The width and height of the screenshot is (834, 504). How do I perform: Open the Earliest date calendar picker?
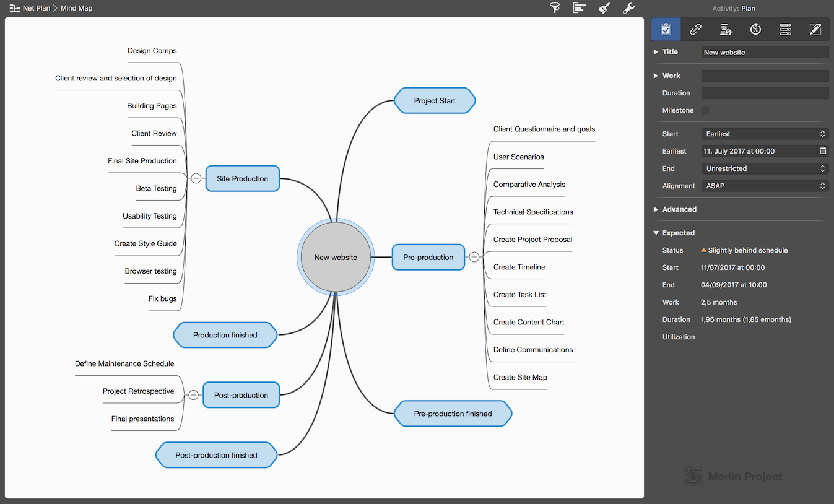823,151
